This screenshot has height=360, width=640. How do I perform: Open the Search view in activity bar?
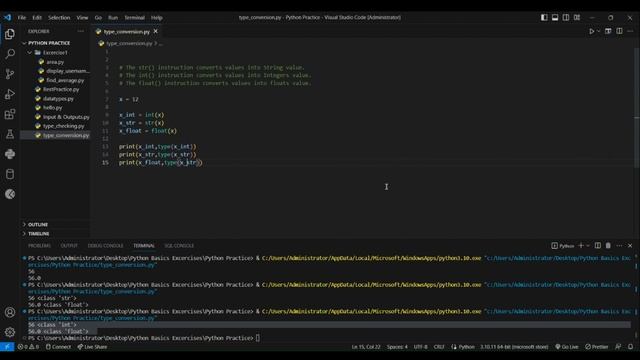point(10,54)
